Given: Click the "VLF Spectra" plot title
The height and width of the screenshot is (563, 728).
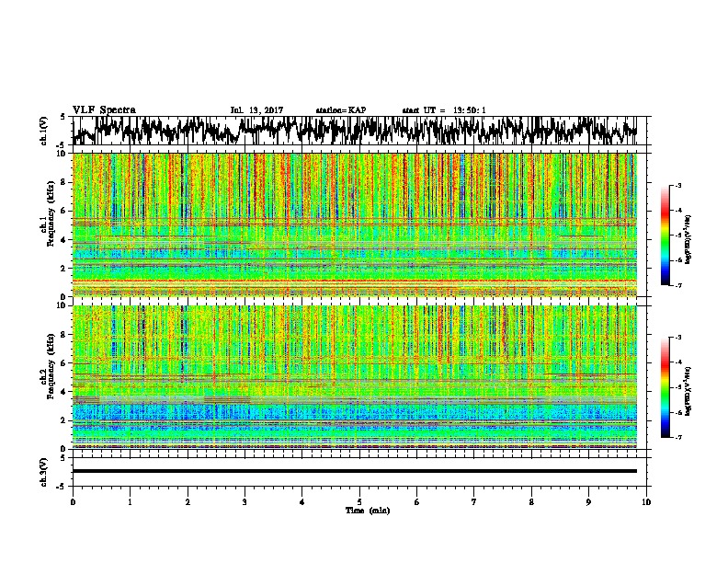Looking at the screenshot, I should pos(104,110).
